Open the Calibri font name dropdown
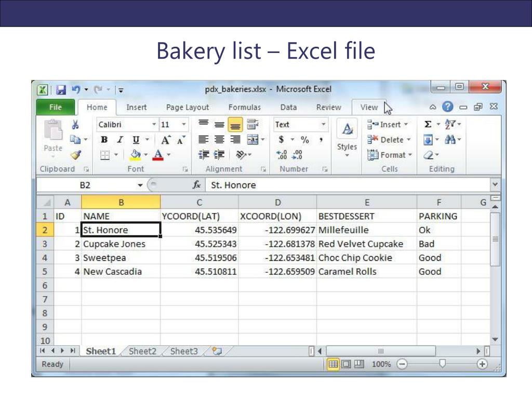The image size is (532, 399). 154,125
